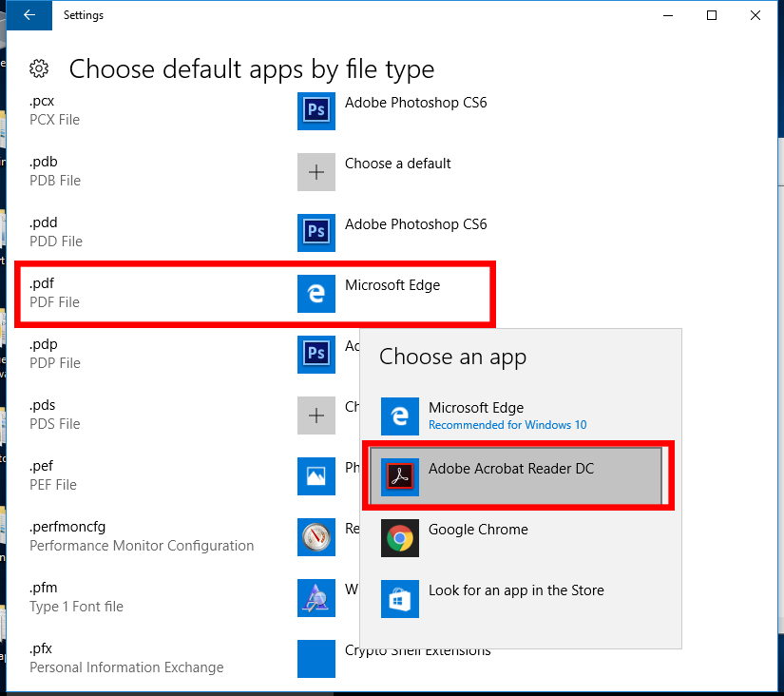Click the Adobe Acrobat Reader icon
This screenshot has width=784, height=696.
click(x=399, y=477)
